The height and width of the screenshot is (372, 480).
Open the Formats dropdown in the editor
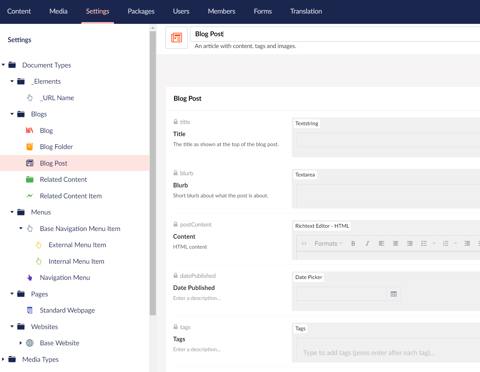(x=328, y=243)
